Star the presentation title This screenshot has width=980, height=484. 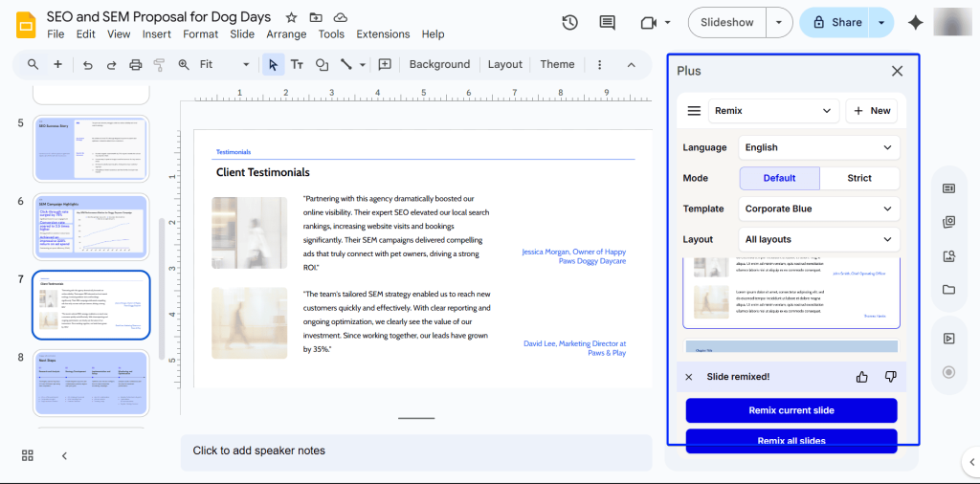point(291,17)
